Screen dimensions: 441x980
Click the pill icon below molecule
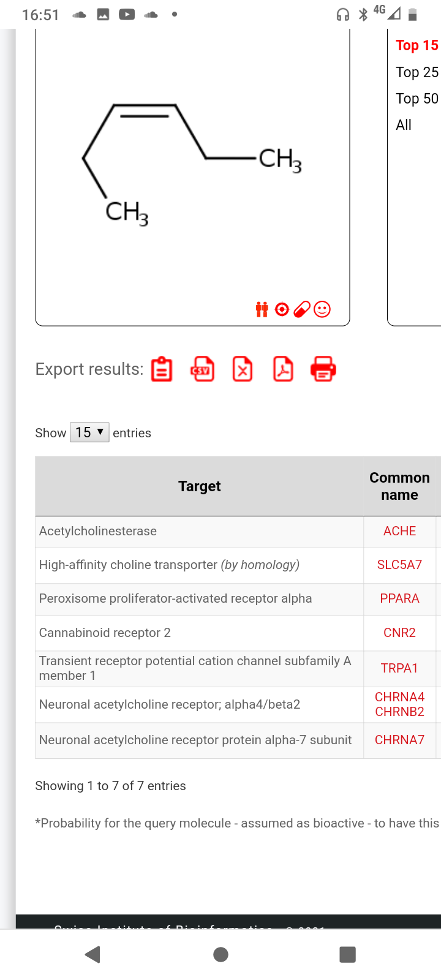coord(302,309)
